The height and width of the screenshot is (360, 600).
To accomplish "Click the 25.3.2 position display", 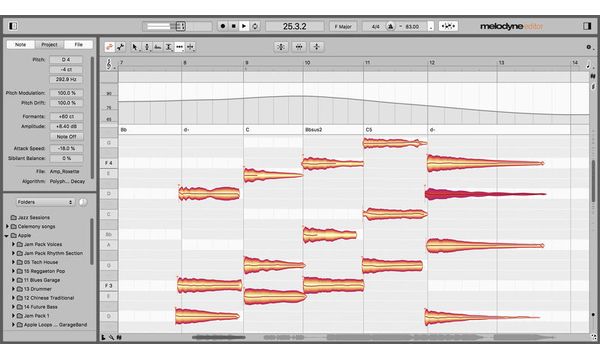I will (295, 26).
